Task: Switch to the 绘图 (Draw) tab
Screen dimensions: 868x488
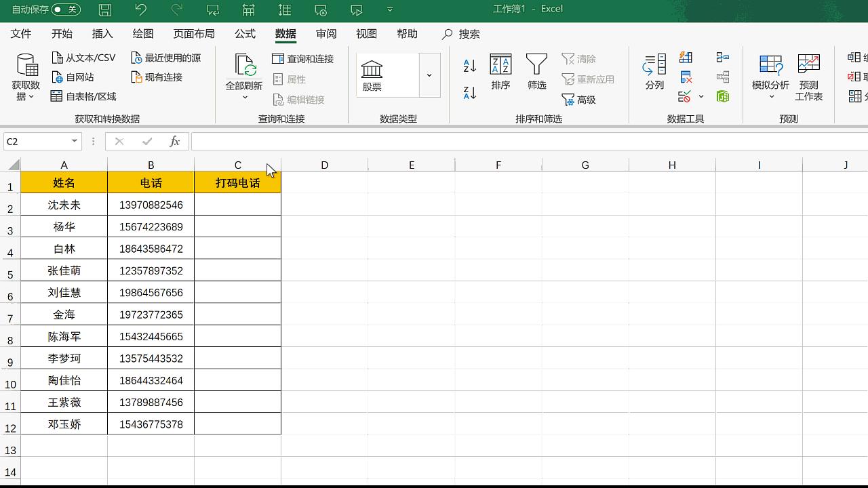Action: click(143, 34)
